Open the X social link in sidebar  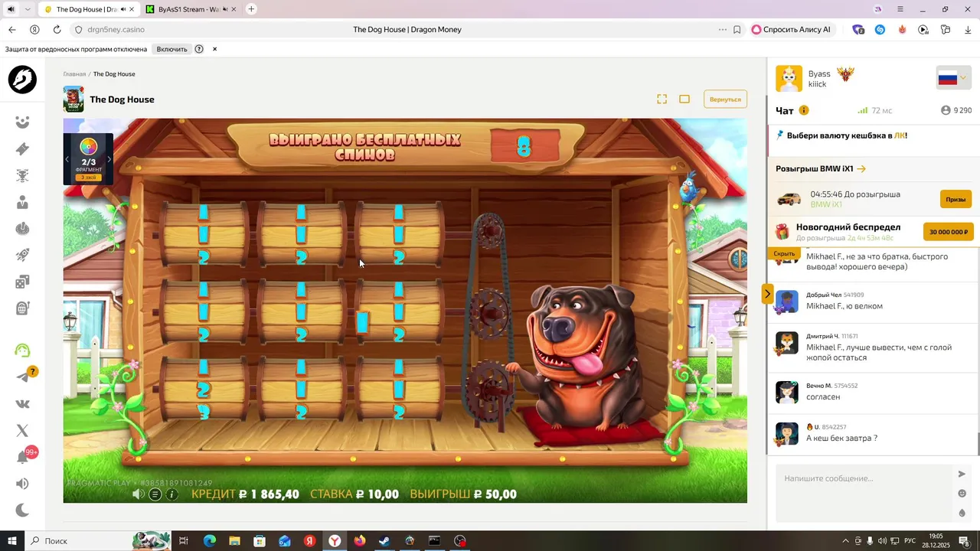pos(22,431)
